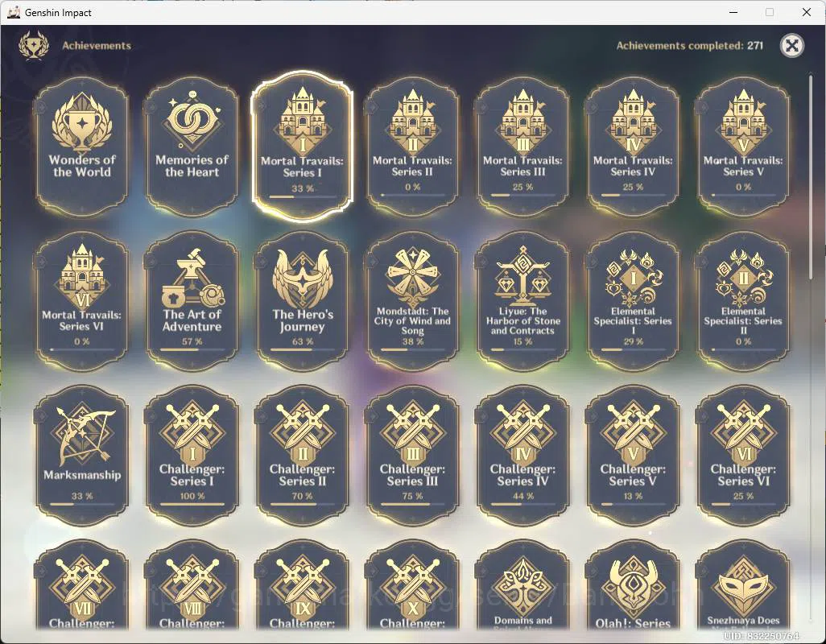This screenshot has height=644, width=826.
Task: Open The Hero's Journey winged card
Action: pyautogui.click(x=303, y=300)
